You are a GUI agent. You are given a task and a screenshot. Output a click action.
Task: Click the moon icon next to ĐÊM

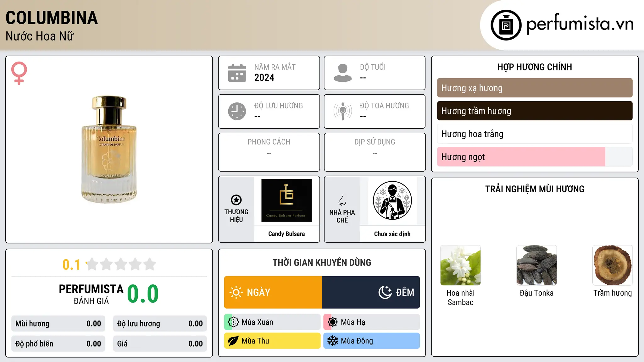click(385, 292)
